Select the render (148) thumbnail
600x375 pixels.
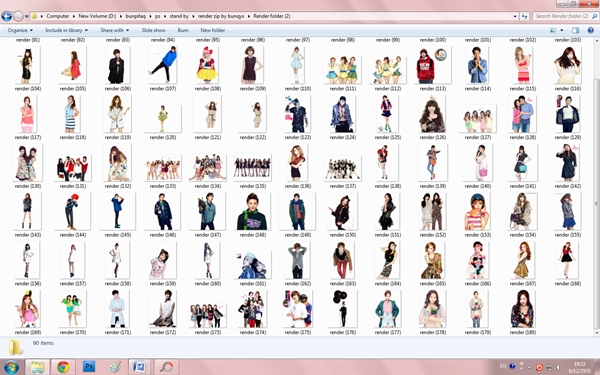[253, 211]
